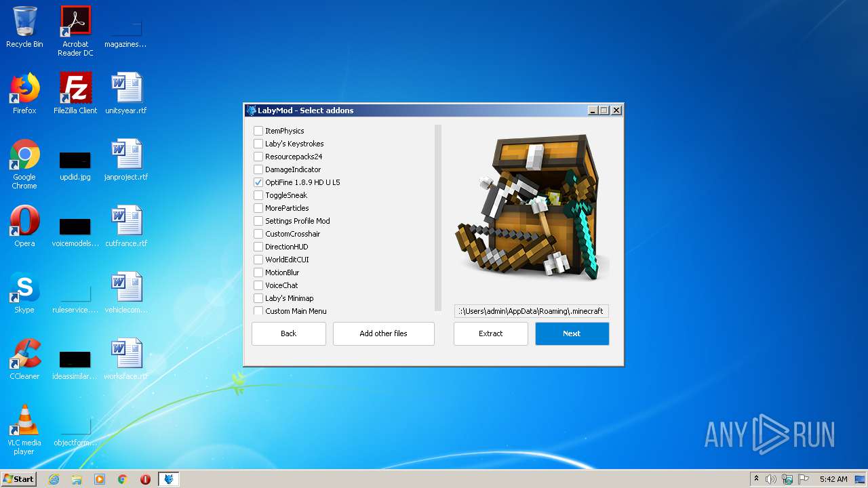Screen dimensions: 868x488
Task: Launch Acrobat Reader DC from desktop
Action: point(75,31)
